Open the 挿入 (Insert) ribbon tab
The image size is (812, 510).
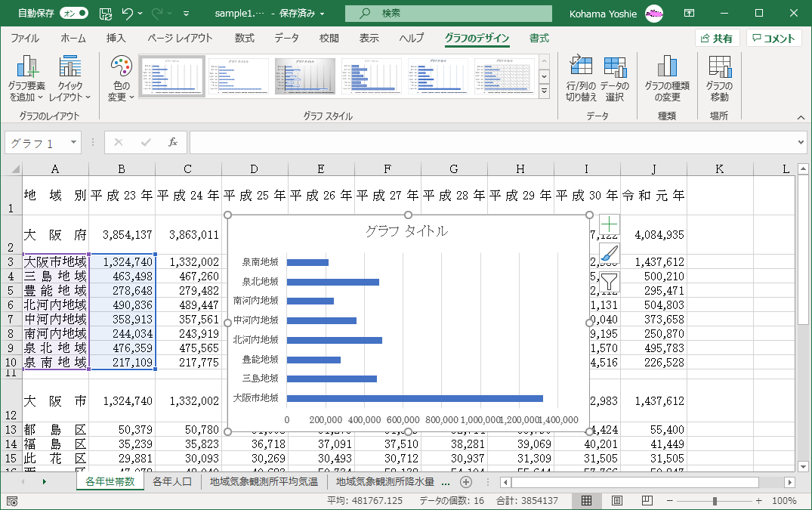(116, 39)
